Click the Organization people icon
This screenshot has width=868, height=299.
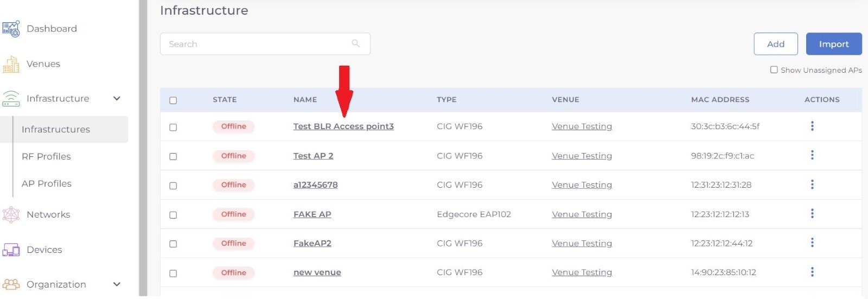[x=11, y=284]
